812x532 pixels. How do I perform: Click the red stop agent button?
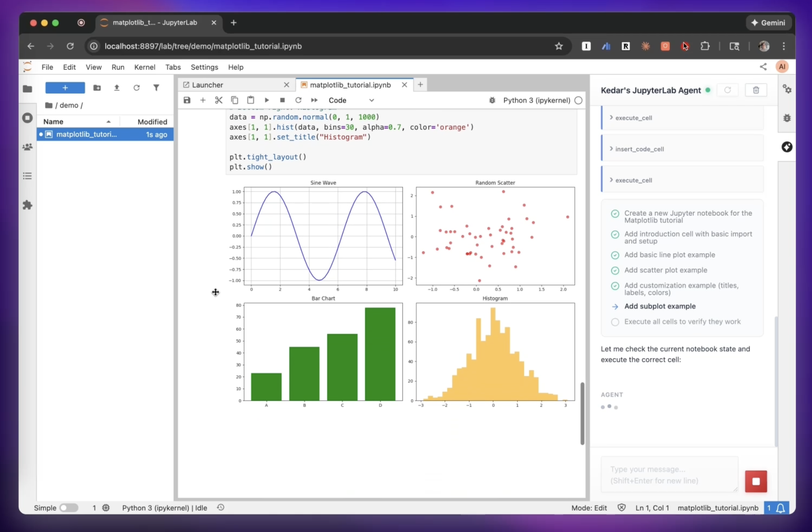756,481
